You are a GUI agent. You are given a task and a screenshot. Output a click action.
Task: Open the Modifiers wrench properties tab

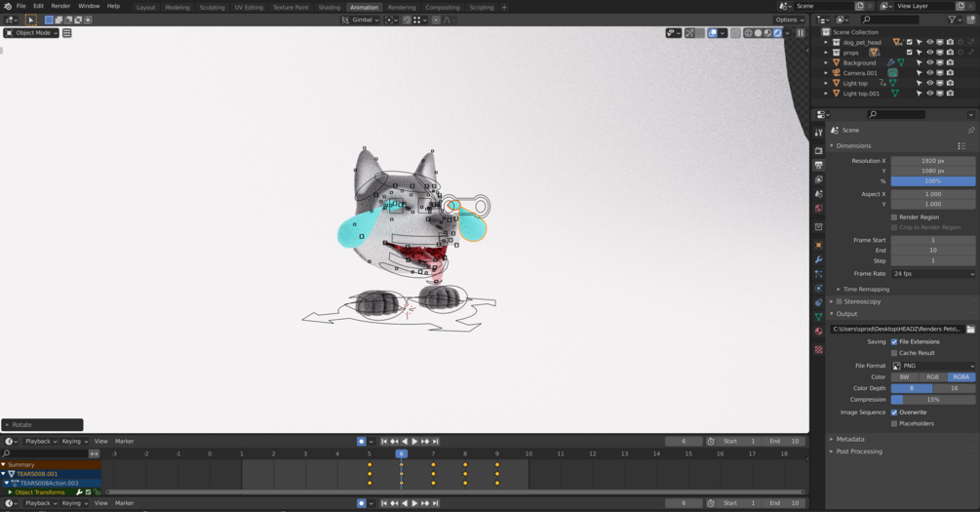[819, 259]
